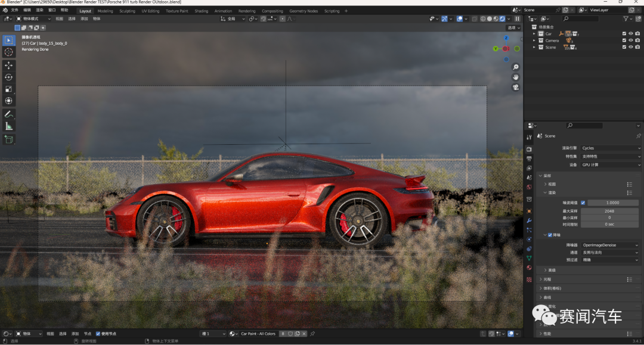The width and height of the screenshot is (644, 345).
Task: Adjust the max samples 2048 slider field
Action: click(x=609, y=211)
